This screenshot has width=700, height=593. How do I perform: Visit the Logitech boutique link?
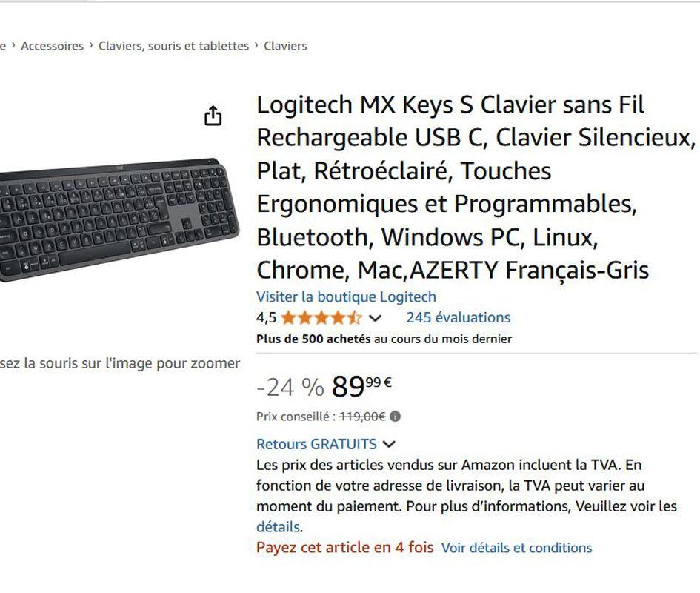(346, 296)
